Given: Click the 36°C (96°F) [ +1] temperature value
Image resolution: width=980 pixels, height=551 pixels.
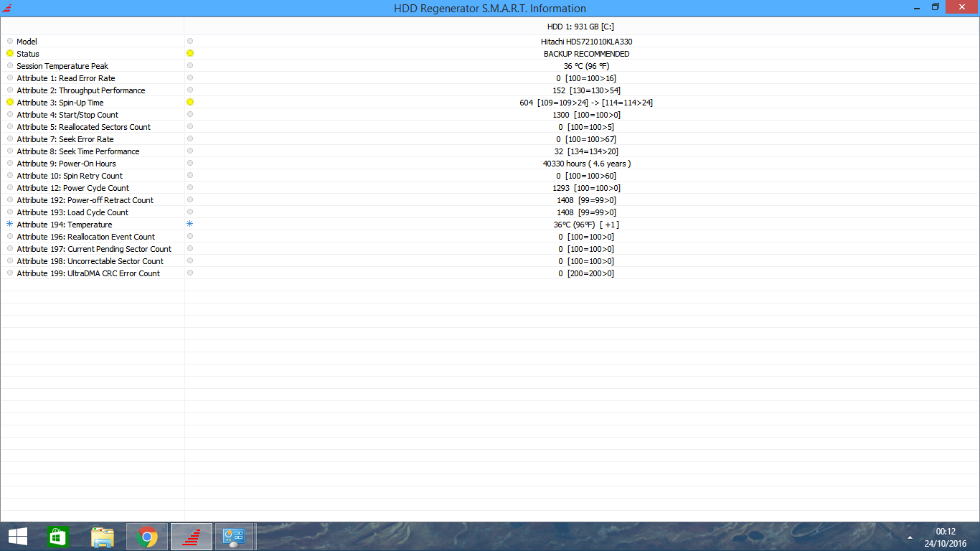Looking at the screenshot, I should tap(586, 225).
